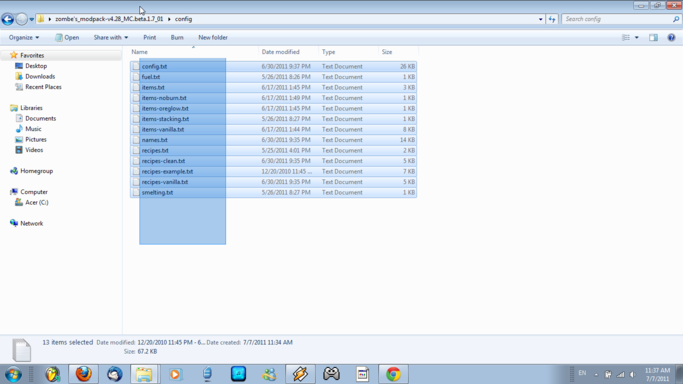Click the network signal tray icon

pos(620,374)
